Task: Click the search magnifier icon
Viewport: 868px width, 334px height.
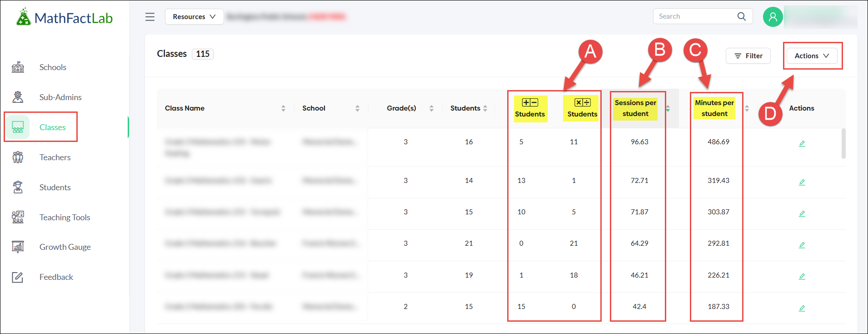Action: tap(742, 16)
